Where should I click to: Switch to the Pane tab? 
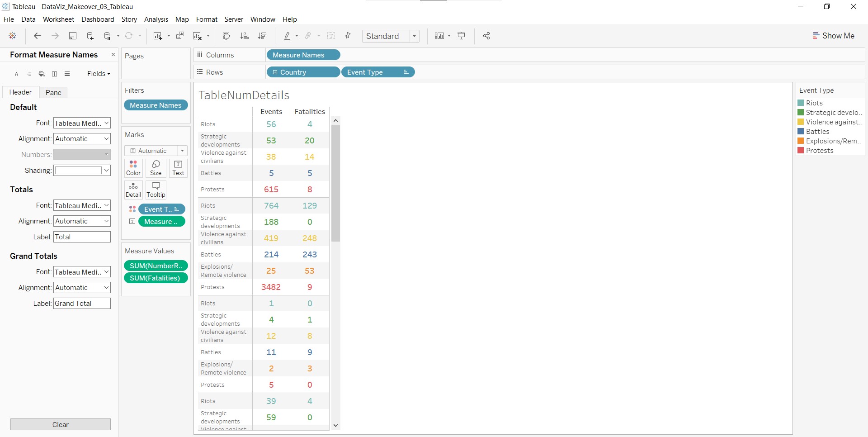point(53,92)
